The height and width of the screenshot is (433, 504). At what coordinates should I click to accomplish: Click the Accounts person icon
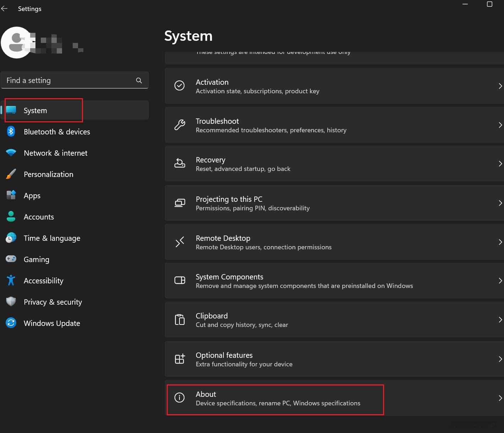[11, 216]
